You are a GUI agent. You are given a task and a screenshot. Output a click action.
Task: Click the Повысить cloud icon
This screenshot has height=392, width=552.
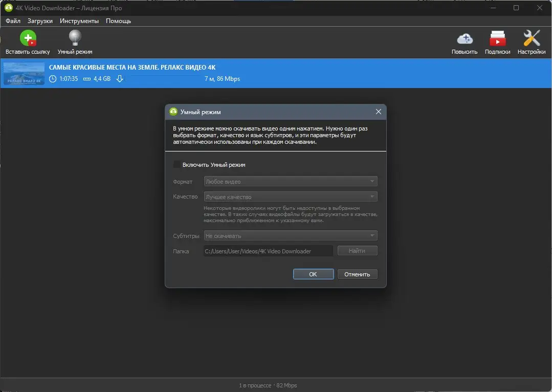tap(465, 38)
